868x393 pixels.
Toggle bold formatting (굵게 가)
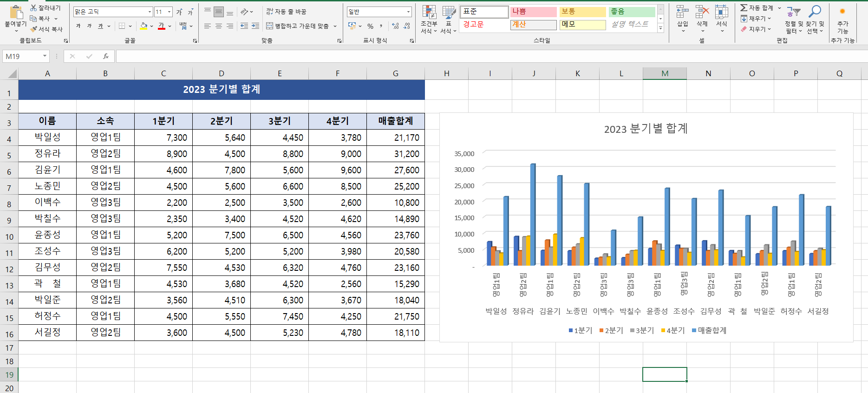78,26
